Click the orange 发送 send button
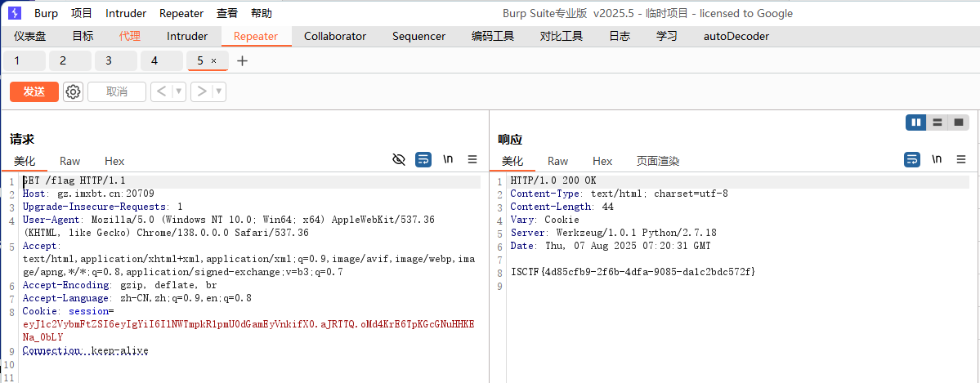 [34, 92]
